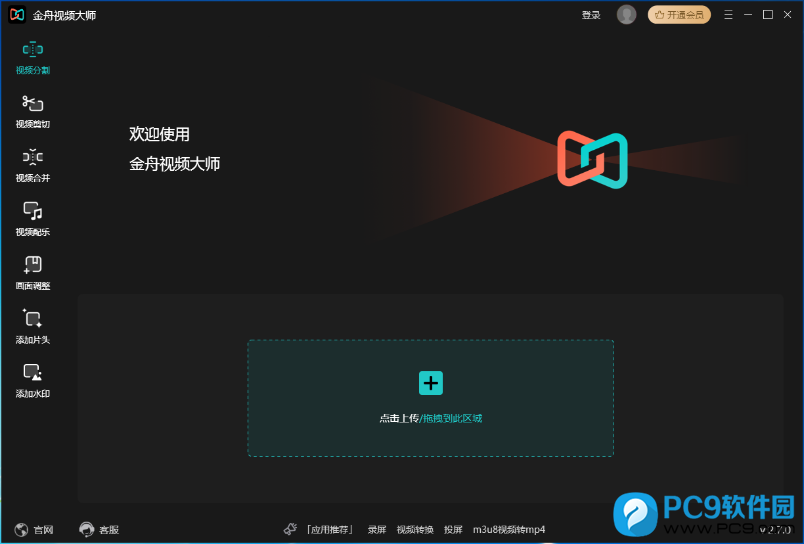This screenshot has height=544, width=804.
Task: Open the 视频配乐 add music tool
Action: tap(33, 219)
